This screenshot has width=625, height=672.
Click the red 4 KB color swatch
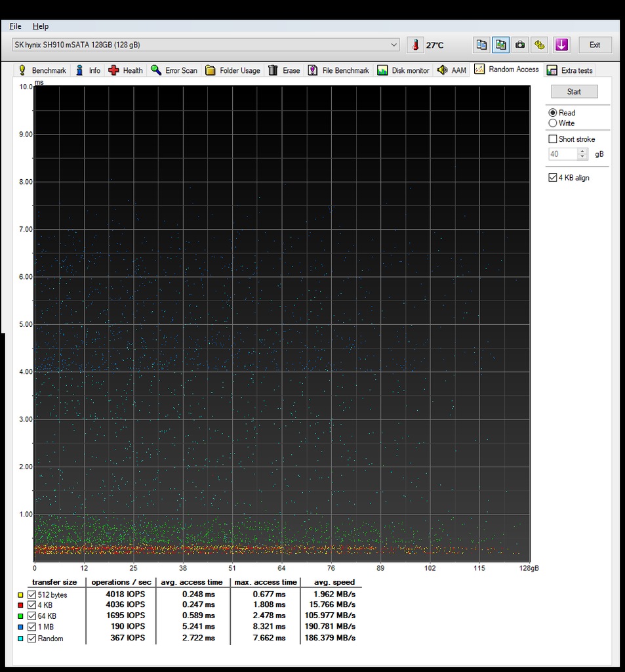pyautogui.click(x=20, y=605)
